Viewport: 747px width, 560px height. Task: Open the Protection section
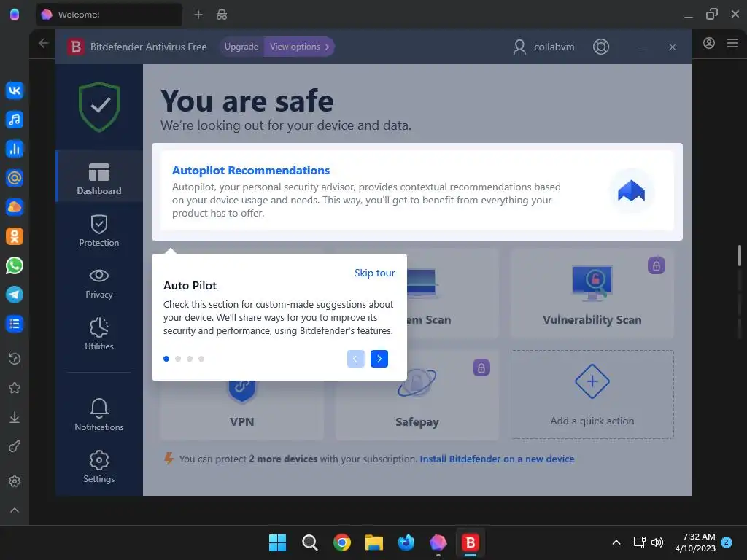[99, 230]
